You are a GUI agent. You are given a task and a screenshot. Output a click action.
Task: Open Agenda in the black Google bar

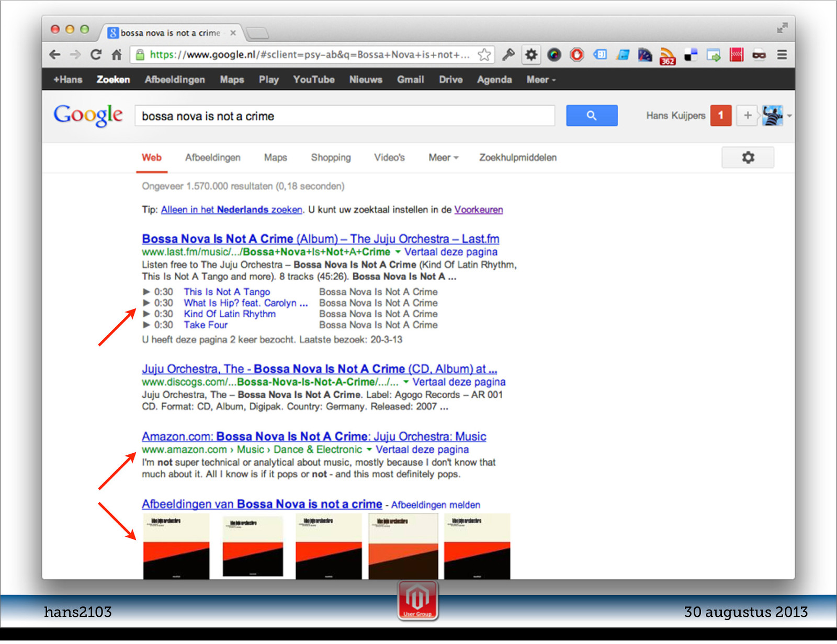[x=494, y=79]
